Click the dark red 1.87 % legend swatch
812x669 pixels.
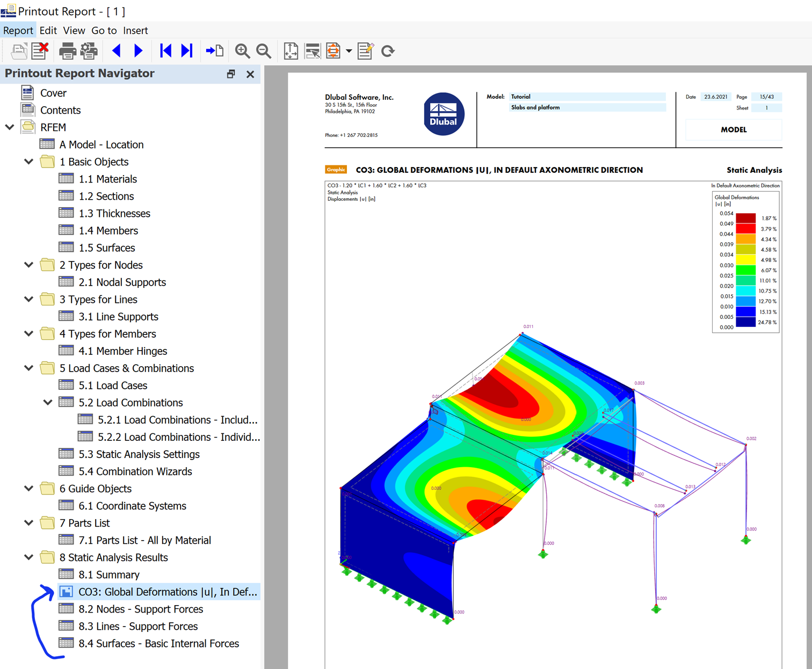click(x=745, y=218)
